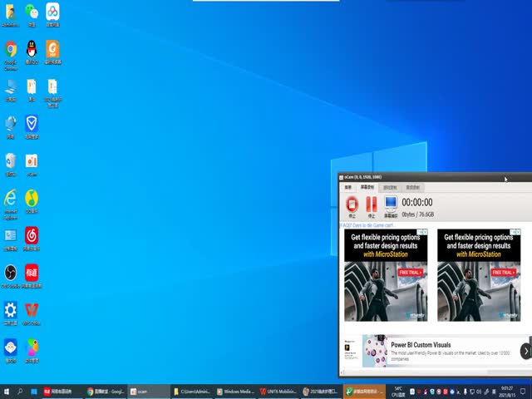The image size is (532, 399).
Task: Click the screen capture monitor icon
Action: (x=390, y=204)
